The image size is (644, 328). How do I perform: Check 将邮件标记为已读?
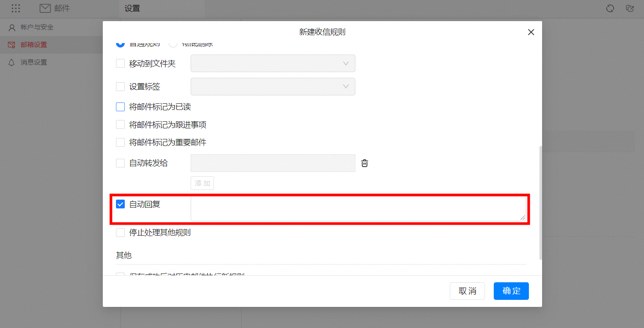pos(120,107)
